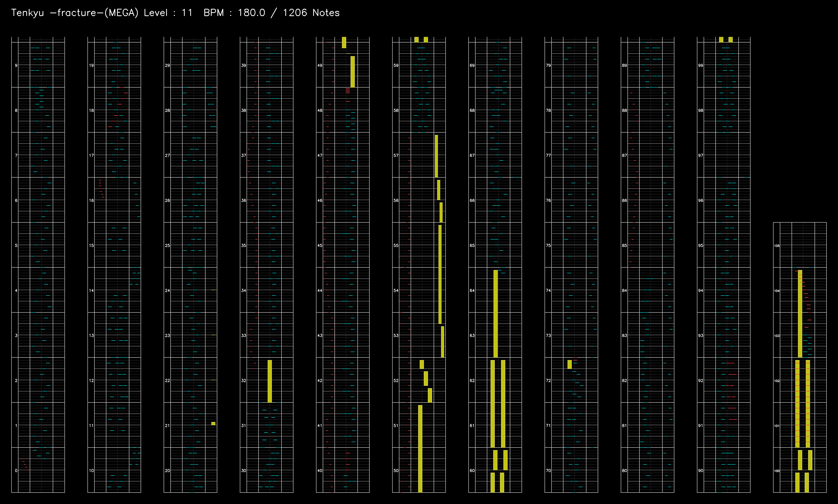Click the "1206 Notes" count text
The image size is (838, 504).
311,13
